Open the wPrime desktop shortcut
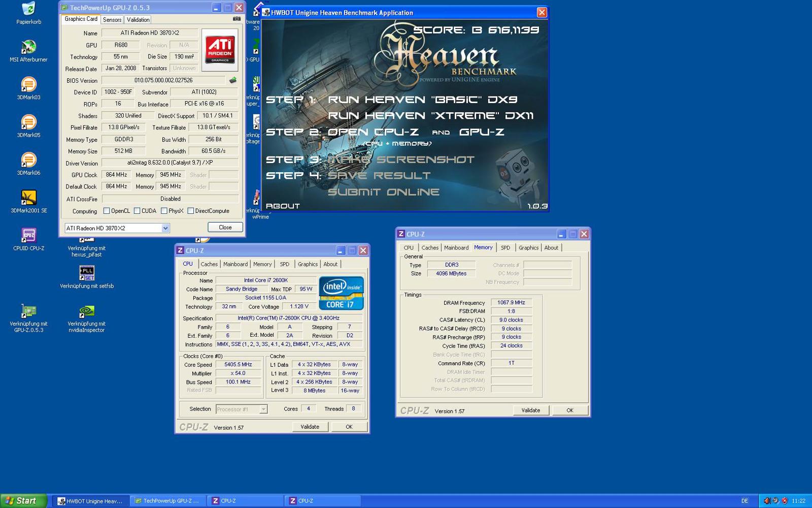The image size is (812, 508). (258, 204)
